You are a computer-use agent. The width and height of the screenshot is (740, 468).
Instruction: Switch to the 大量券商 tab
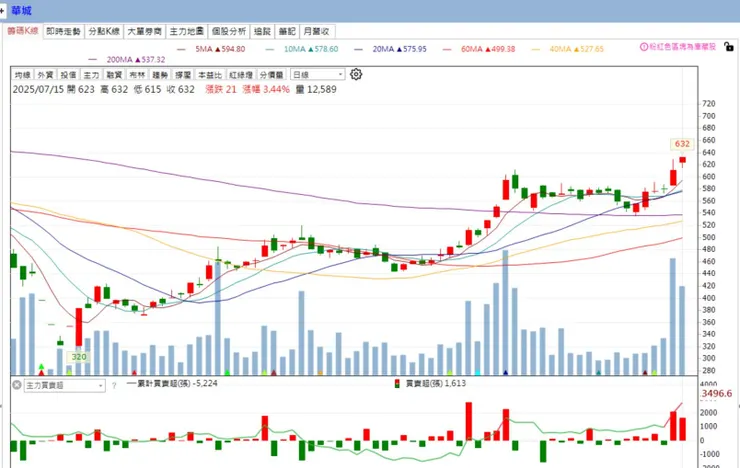point(145,31)
